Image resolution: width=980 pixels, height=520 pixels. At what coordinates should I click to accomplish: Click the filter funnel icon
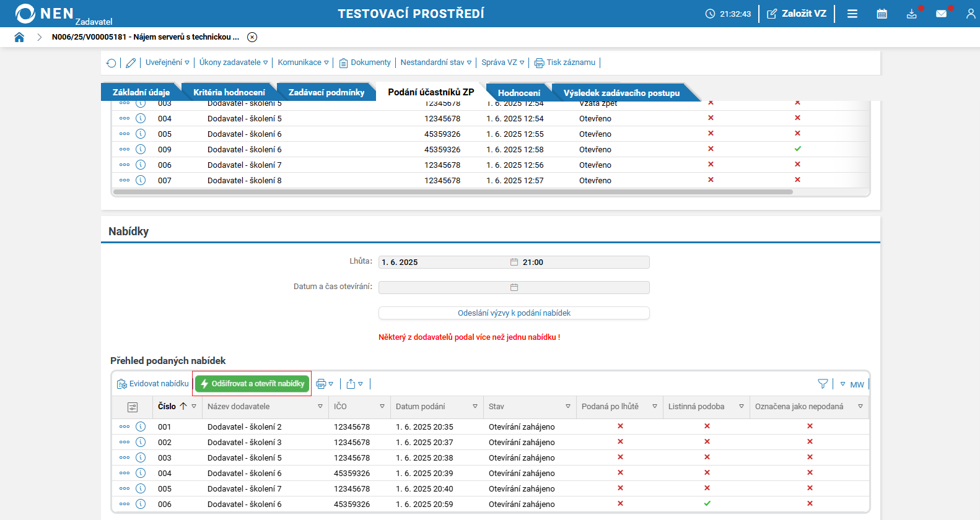(x=823, y=384)
